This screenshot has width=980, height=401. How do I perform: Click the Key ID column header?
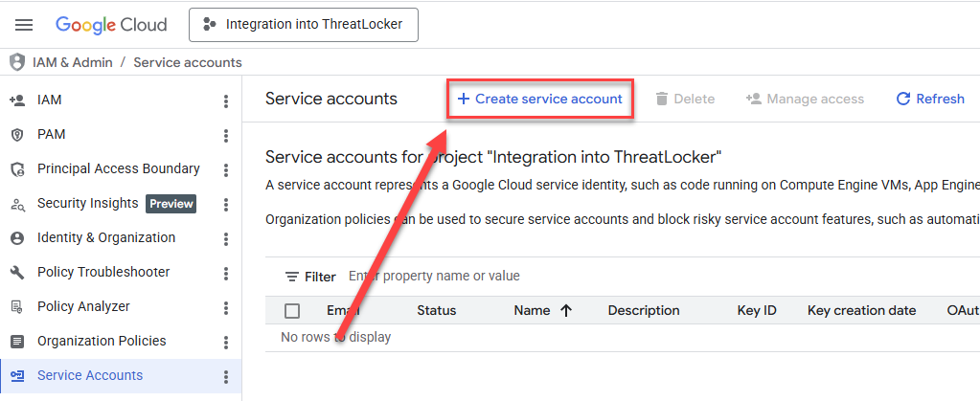tap(757, 310)
